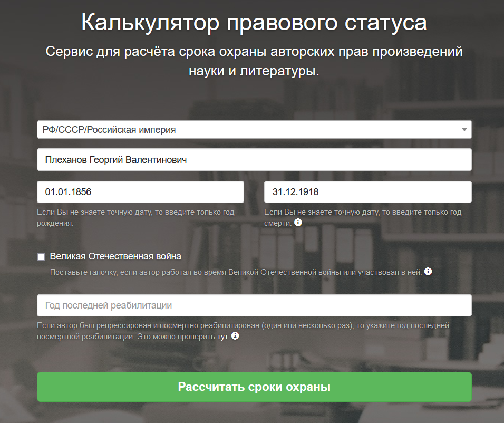Click the death date field 31.12.1918
The image size is (504, 423).
pyautogui.click(x=367, y=192)
